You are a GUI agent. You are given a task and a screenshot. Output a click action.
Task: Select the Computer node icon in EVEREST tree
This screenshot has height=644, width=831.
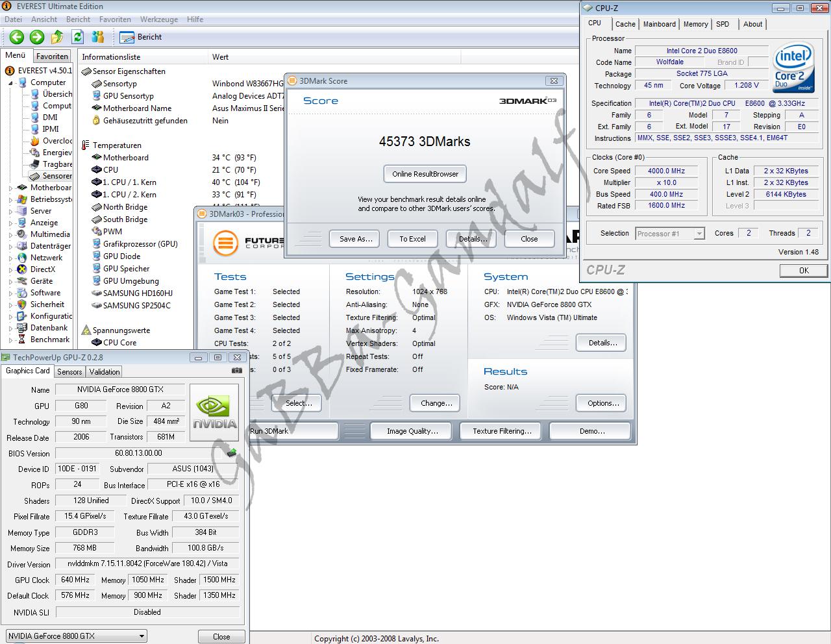tap(23, 82)
